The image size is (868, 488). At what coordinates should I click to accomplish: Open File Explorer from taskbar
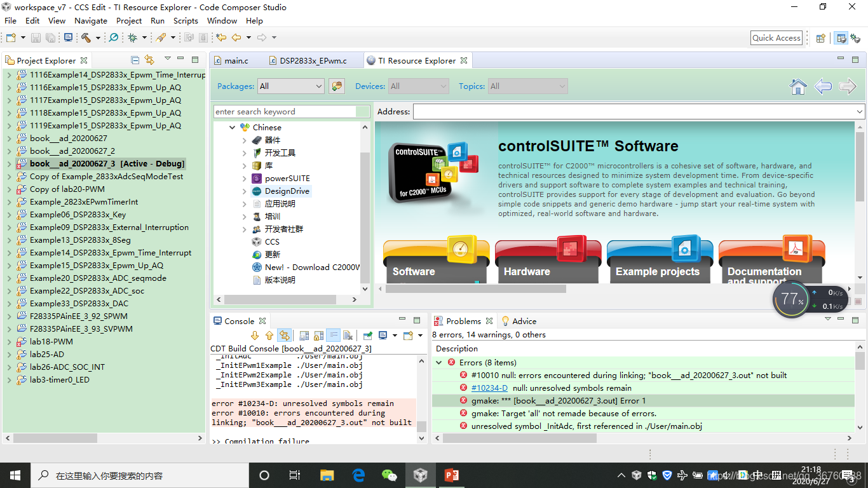coord(327,475)
